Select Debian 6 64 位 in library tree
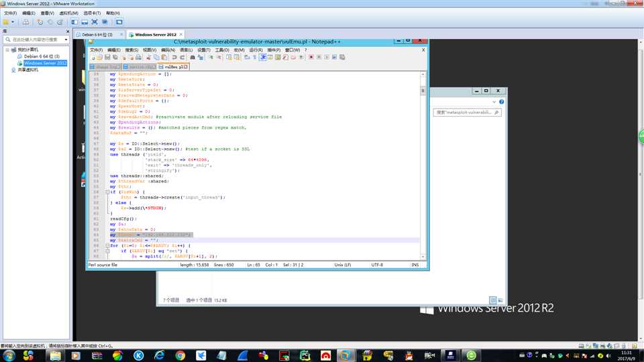The height and width of the screenshot is (362, 644). point(41,56)
